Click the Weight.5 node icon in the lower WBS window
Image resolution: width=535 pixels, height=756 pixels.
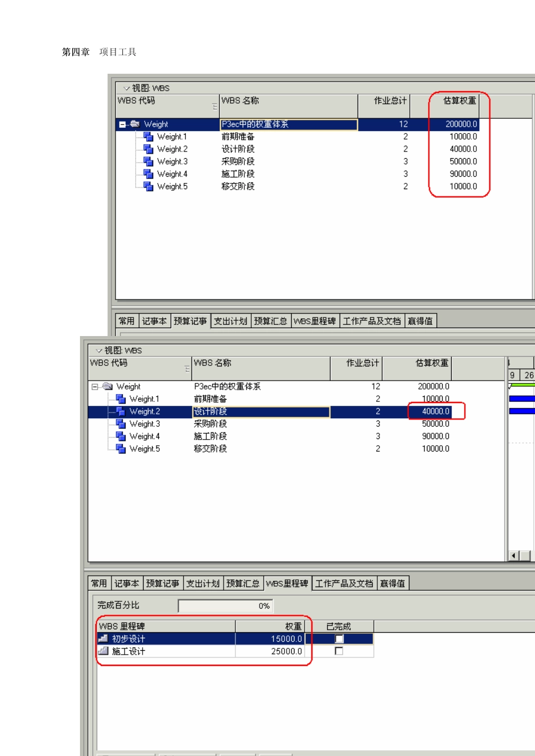click(121, 449)
